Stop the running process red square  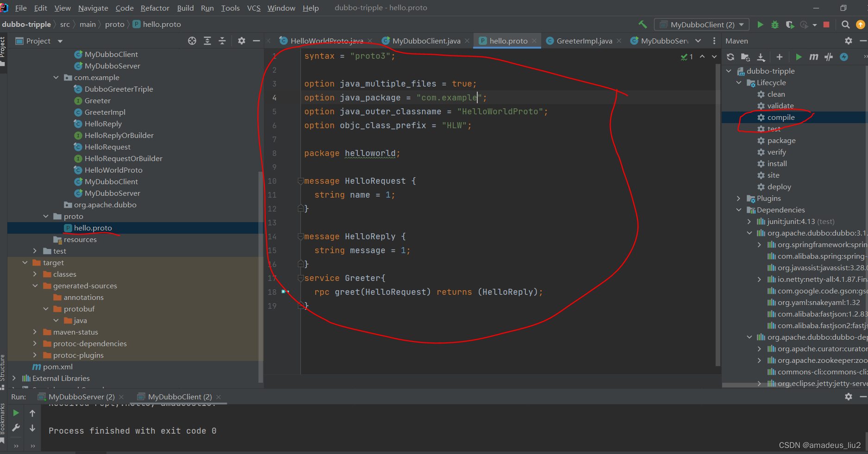[x=826, y=25]
